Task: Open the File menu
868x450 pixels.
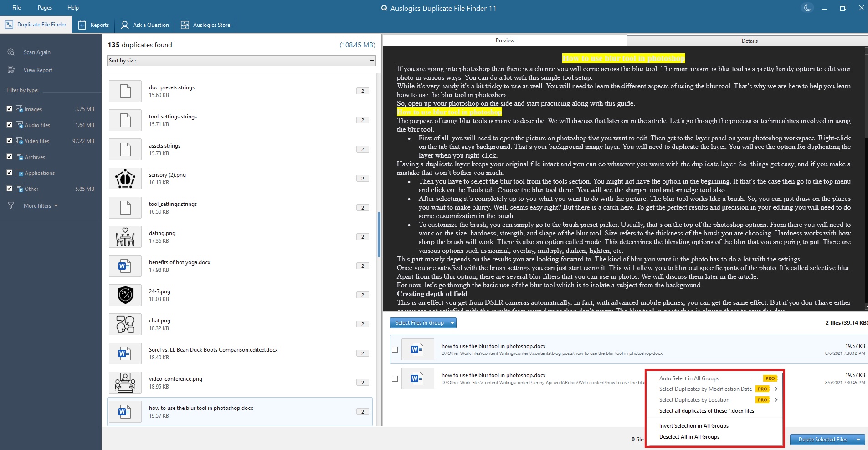Action: (16, 8)
